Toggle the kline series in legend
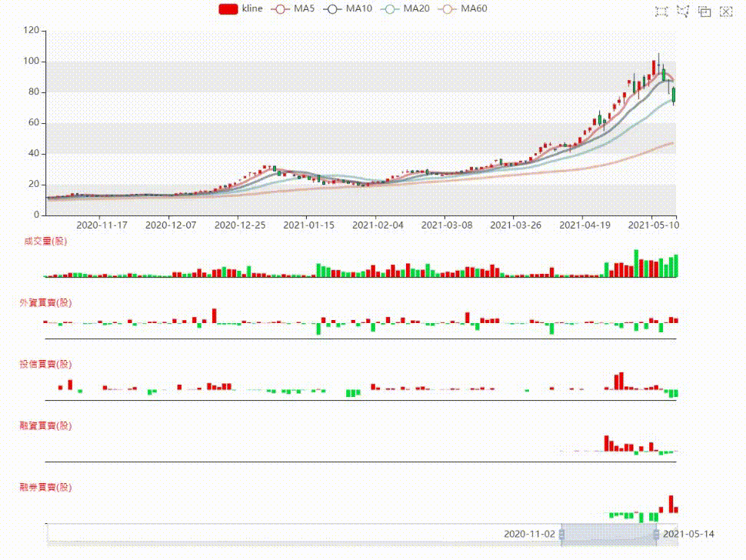 click(x=241, y=8)
